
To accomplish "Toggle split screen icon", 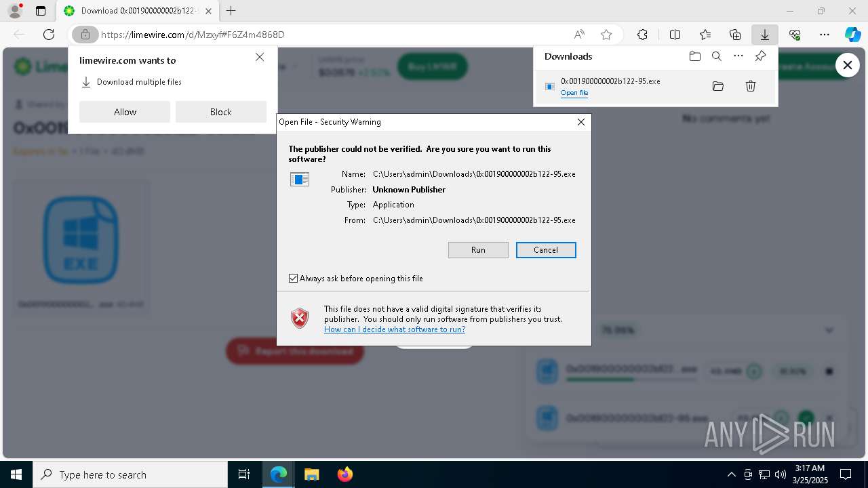I will [x=675, y=35].
